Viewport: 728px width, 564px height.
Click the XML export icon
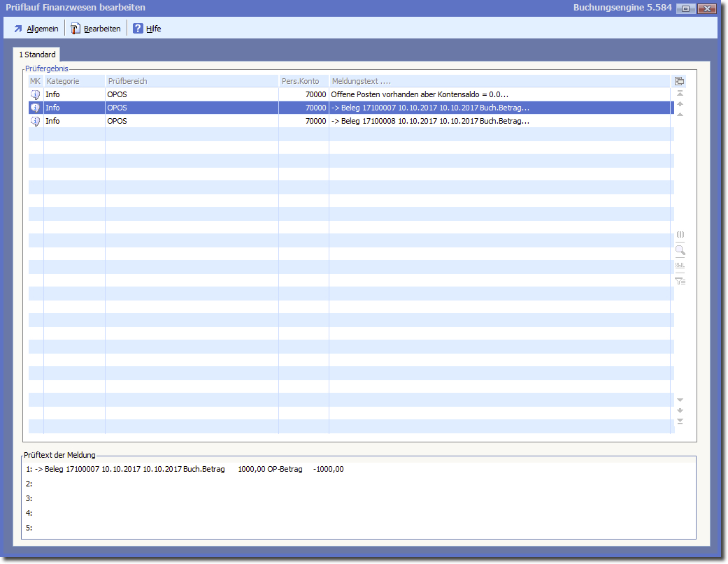(x=680, y=266)
